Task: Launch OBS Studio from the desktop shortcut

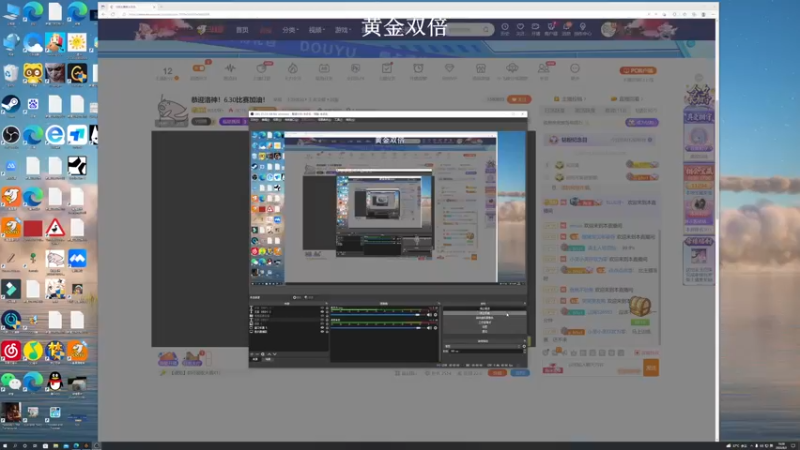Action: pos(11,135)
